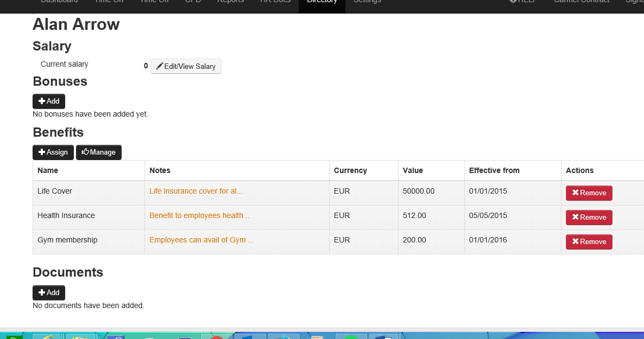
Task: Click the pencil icon on Edit/View Salary
Action: point(160,66)
